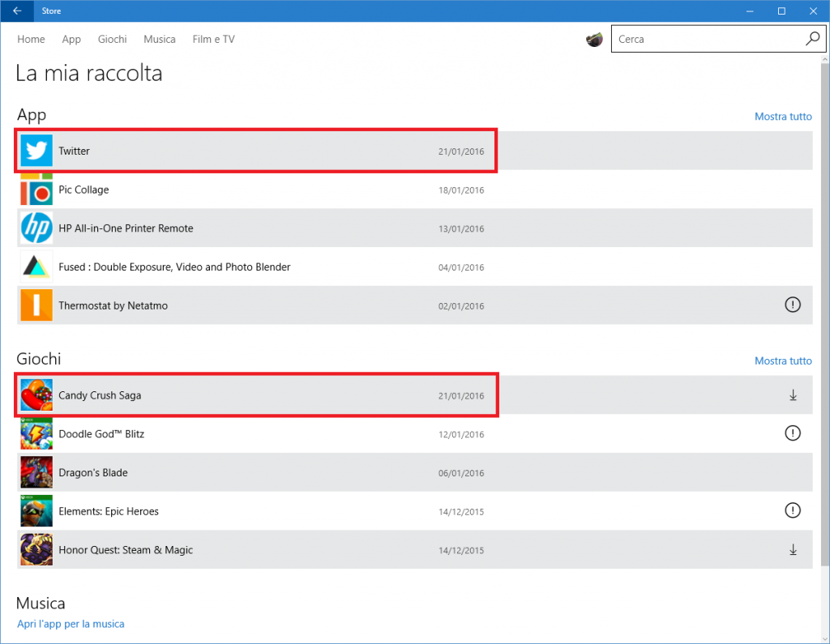
Task: Select Fused : Double Exposure app name
Action: 174,267
